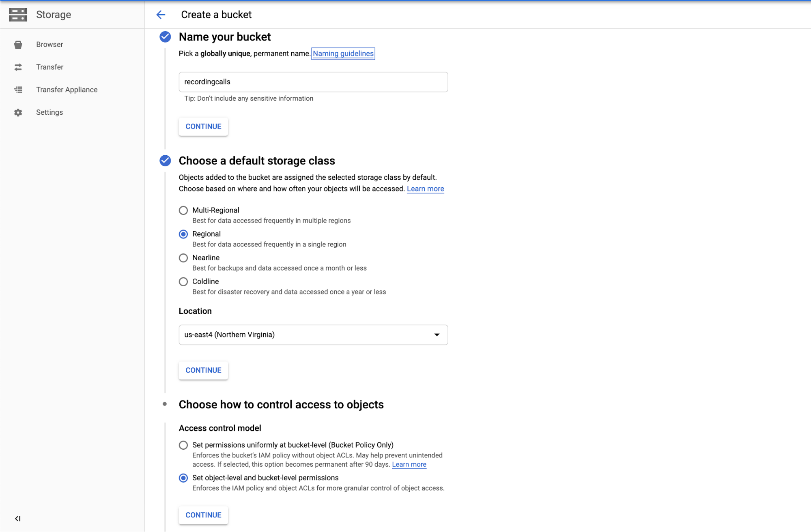Open the Naming guidelines link
This screenshot has width=811, height=532.
coord(343,54)
